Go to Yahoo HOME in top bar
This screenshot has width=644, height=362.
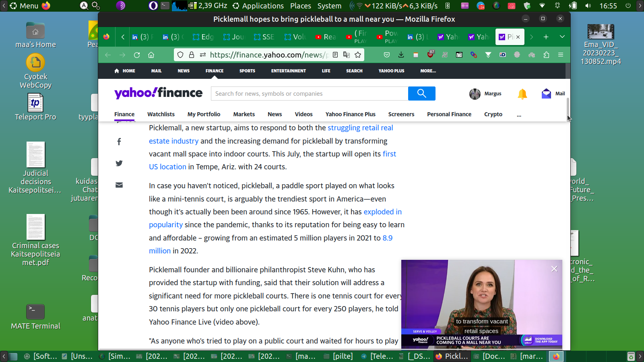click(x=125, y=71)
